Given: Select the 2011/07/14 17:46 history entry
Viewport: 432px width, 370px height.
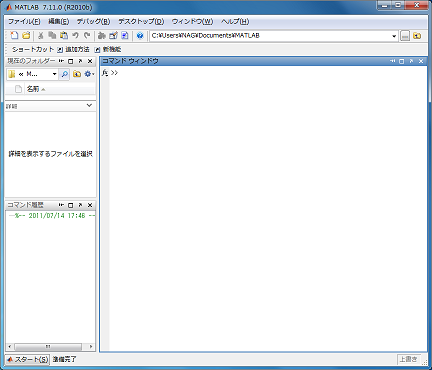Looking at the screenshot, I should (51, 216).
